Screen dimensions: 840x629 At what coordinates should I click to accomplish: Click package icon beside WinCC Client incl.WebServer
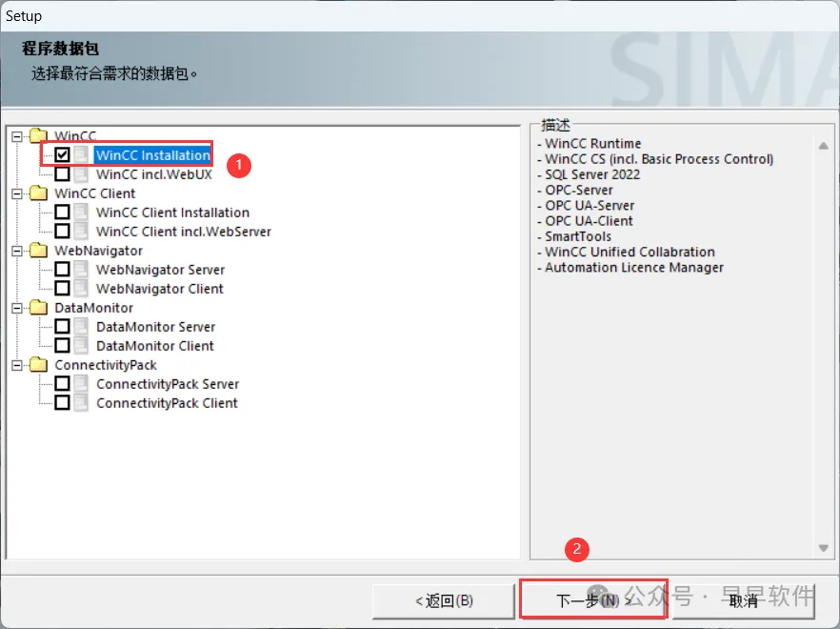(81, 232)
